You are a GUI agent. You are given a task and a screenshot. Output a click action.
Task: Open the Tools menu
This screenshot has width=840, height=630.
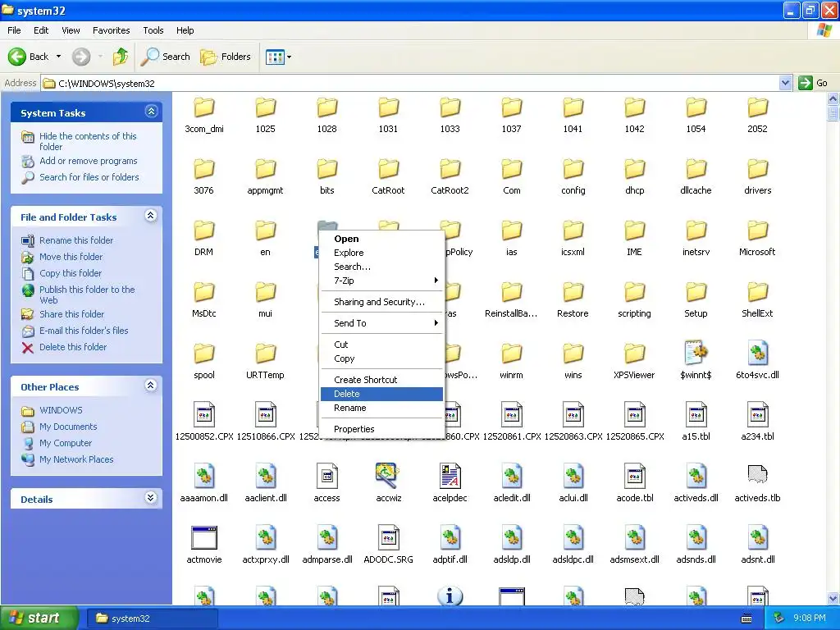coord(153,30)
